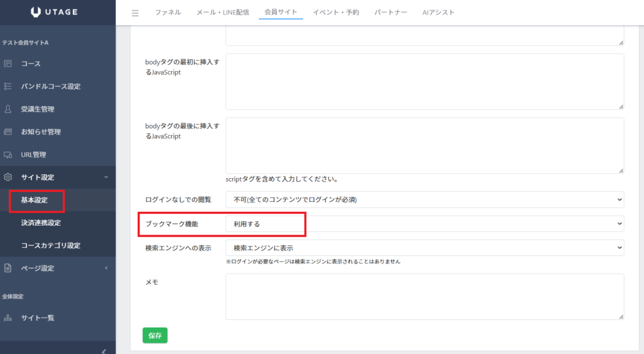
Task: Click the 受講生管理 person icon
Action: pyautogui.click(x=8, y=109)
